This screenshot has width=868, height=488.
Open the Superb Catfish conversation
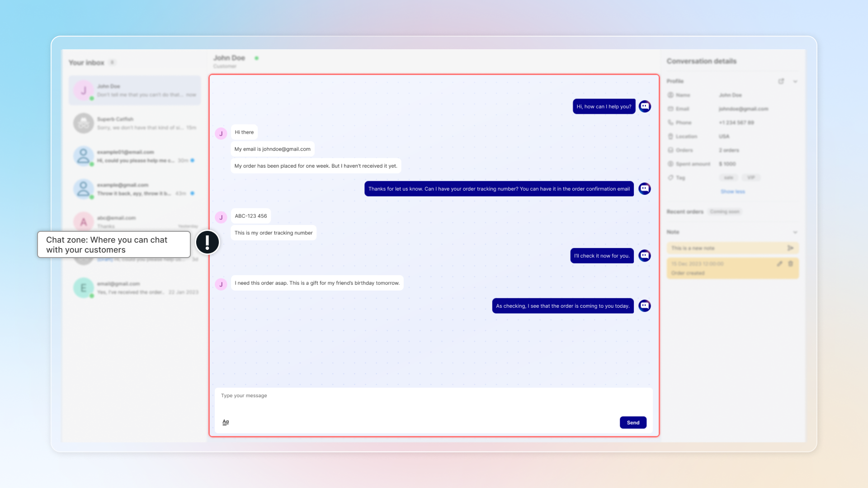click(x=135, y=123)
